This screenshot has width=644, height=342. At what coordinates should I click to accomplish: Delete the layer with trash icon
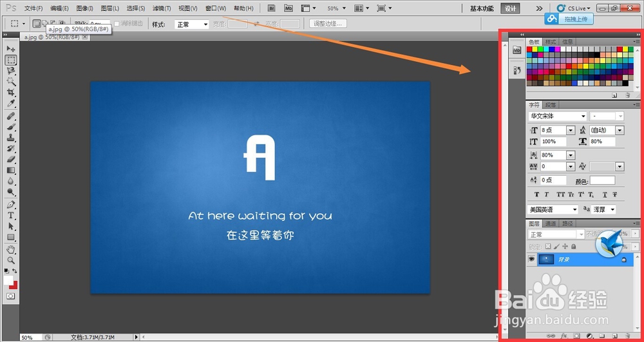[627, 336]
